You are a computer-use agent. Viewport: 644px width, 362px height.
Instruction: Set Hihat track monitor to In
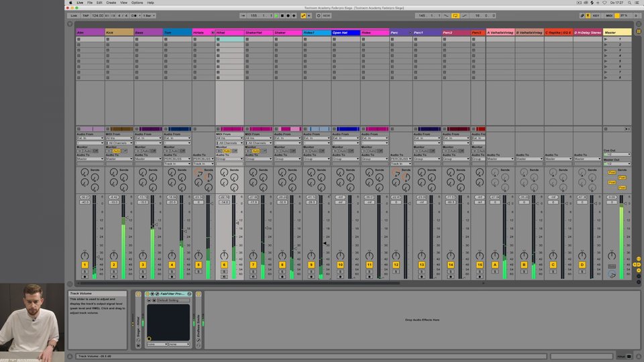click(219, 151)
